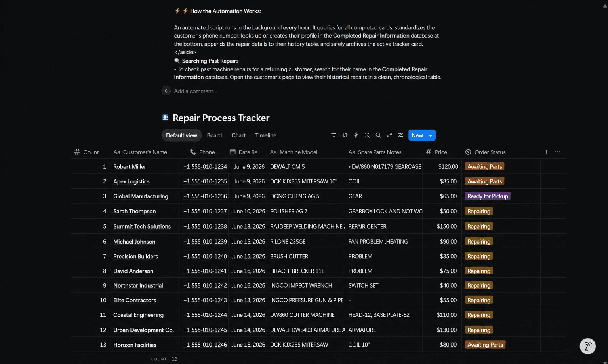Open database full page expand icon
Screen dimensions: 608x364
click(389, 135)
